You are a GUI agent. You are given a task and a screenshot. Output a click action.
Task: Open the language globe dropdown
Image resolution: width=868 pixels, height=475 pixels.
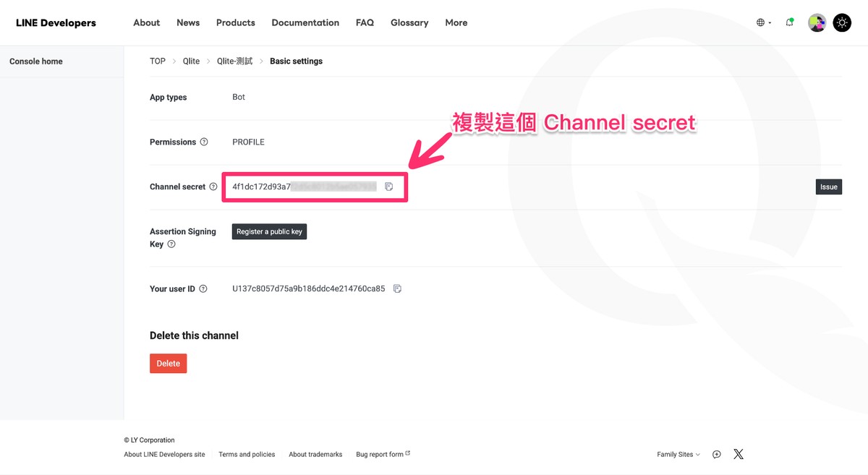click(x=764, y=22)
